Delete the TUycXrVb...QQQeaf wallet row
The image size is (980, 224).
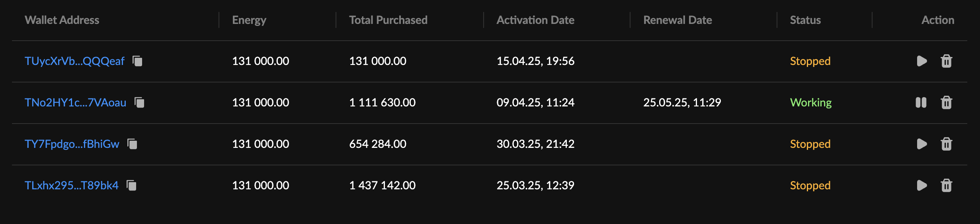coord(947,61)
